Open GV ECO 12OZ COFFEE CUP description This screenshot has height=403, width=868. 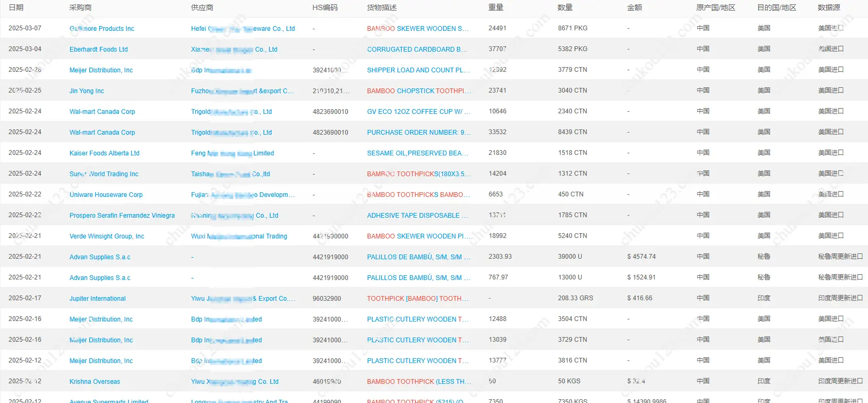[418, 112]
